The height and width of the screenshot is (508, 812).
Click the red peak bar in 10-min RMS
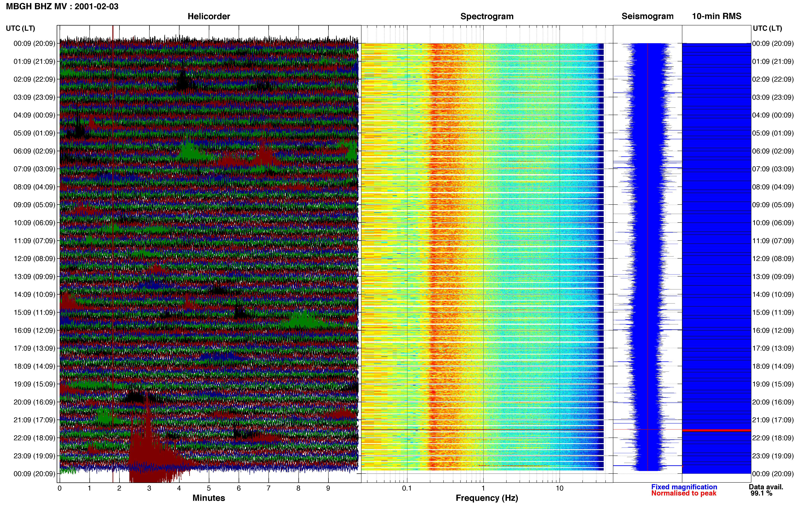[x=716, y=430]
